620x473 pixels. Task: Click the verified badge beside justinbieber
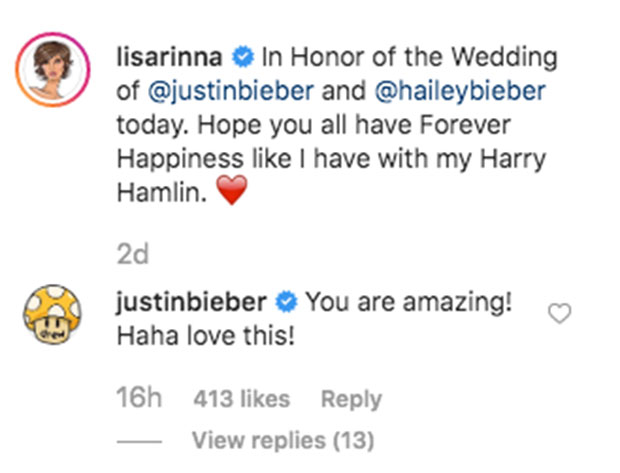coord(287,300)
